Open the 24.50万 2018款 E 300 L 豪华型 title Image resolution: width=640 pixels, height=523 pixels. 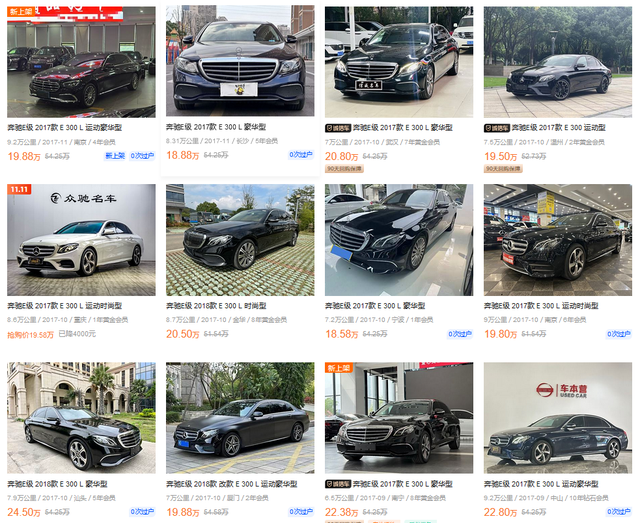coord(57,484)
